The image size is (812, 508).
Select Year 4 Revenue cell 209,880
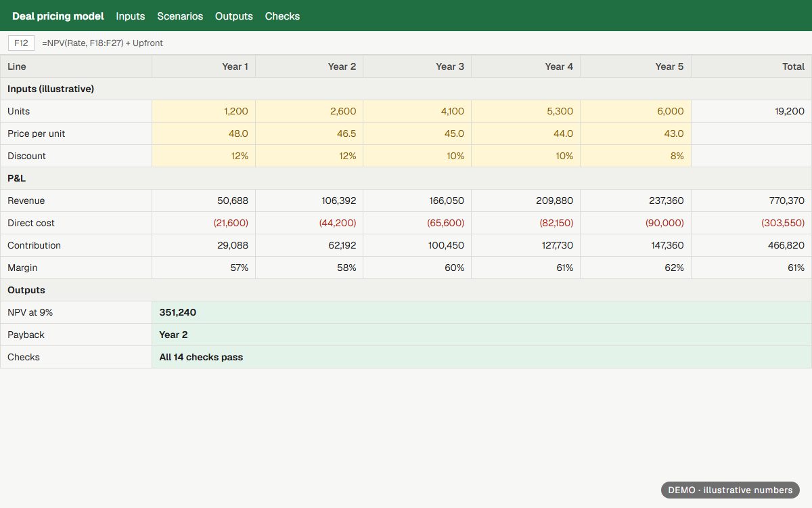click(x=526, y=200)
